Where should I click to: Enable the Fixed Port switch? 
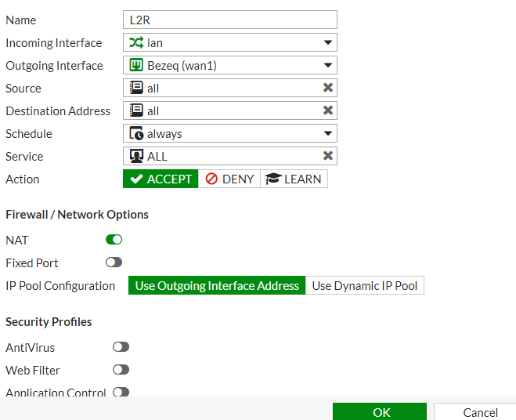(114, 262)
